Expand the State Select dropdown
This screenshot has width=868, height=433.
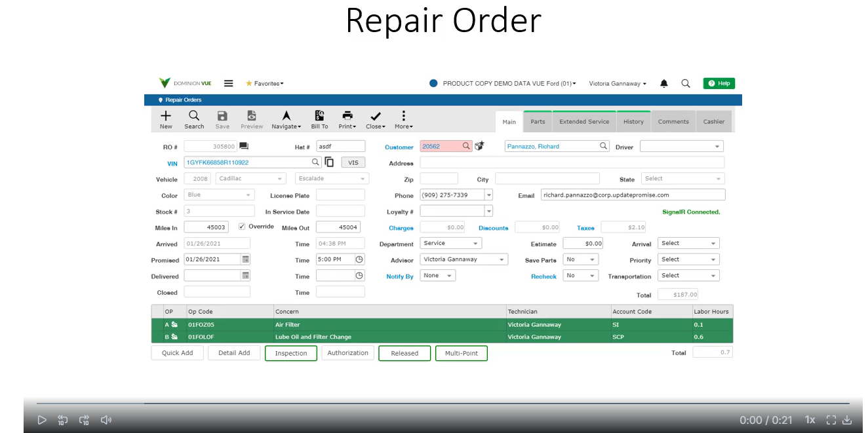(682, 178)
